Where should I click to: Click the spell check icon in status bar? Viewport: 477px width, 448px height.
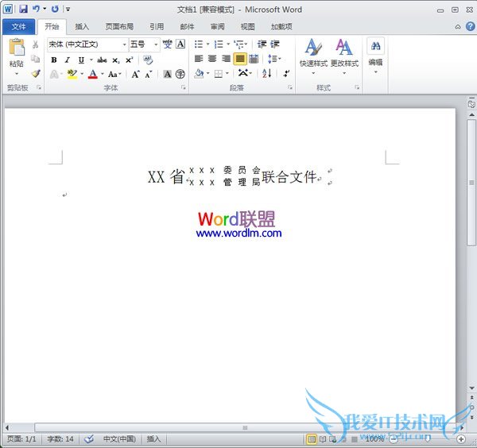[89, 439]
